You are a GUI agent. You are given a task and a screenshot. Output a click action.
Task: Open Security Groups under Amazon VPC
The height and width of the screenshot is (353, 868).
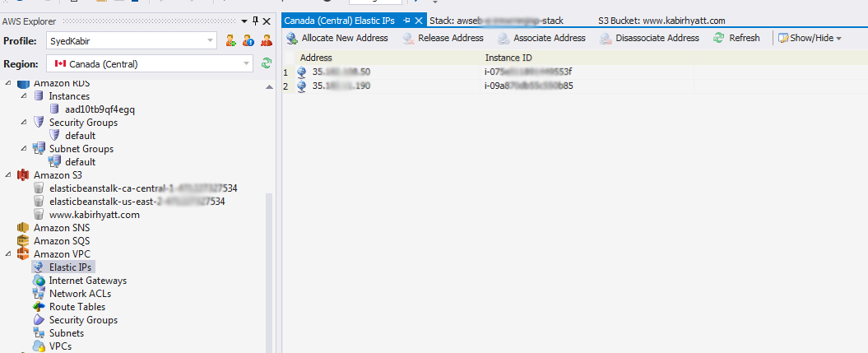point(83,320)
